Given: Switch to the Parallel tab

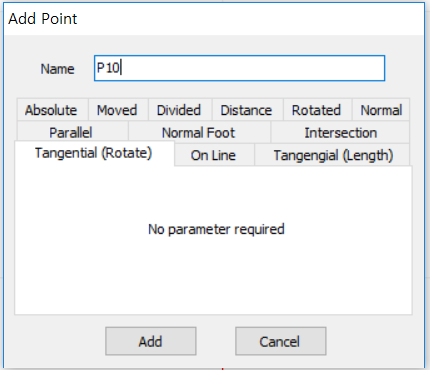Looking at the screenshot, I should [x=72, y=132].
